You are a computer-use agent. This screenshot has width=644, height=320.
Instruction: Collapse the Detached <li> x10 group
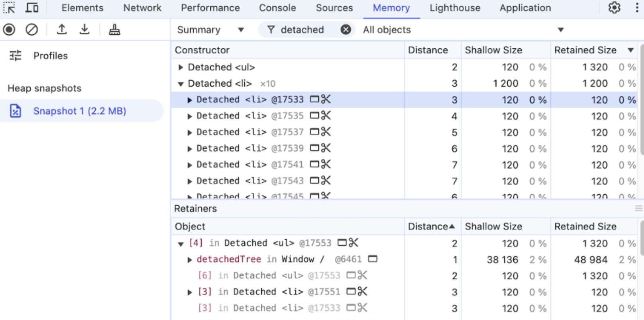pyautogui.click(x=181, y=84)
